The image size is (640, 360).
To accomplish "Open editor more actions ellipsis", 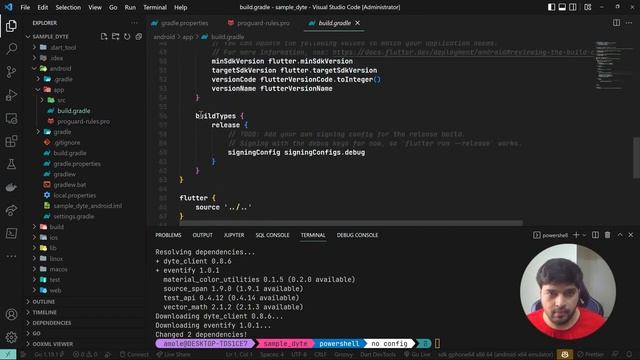I will click(x=629, y=23).
